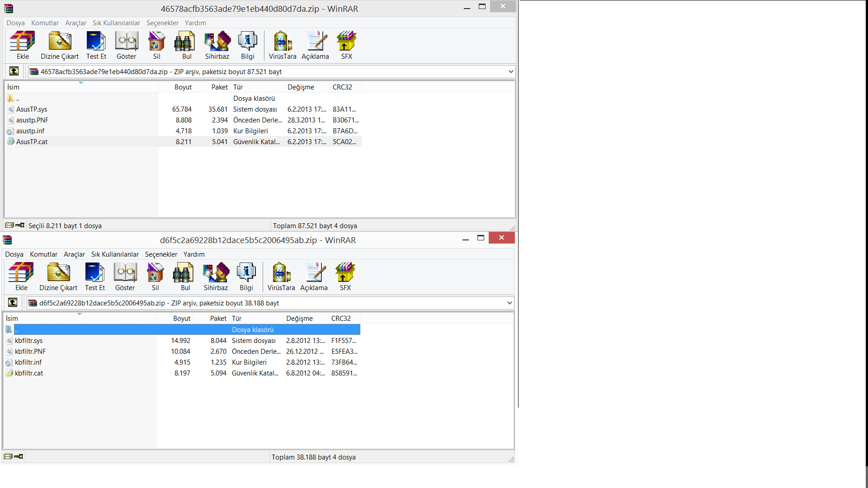Image resolution: width=868 pixels, height=488 pixels.
Task: Click Ekle (Add) icon in top WinRAR window
Action: pyautogui.click(x=23, y=45)
